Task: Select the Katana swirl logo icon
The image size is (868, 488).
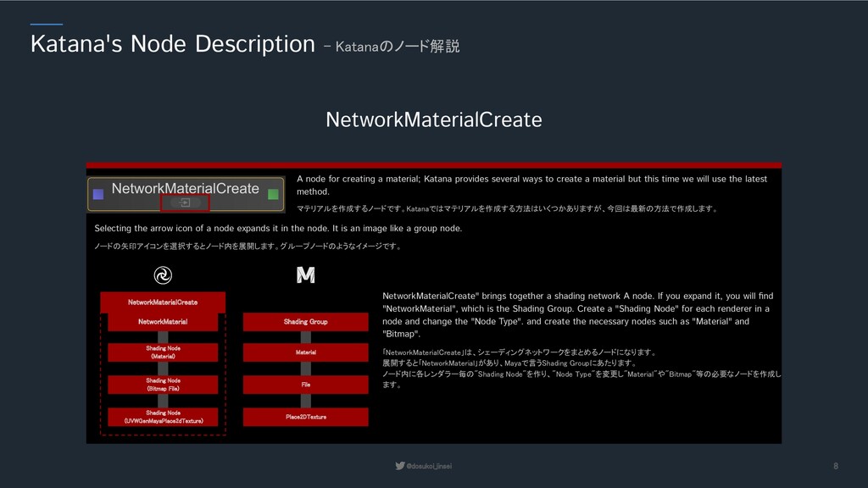Action: [163, 275]
